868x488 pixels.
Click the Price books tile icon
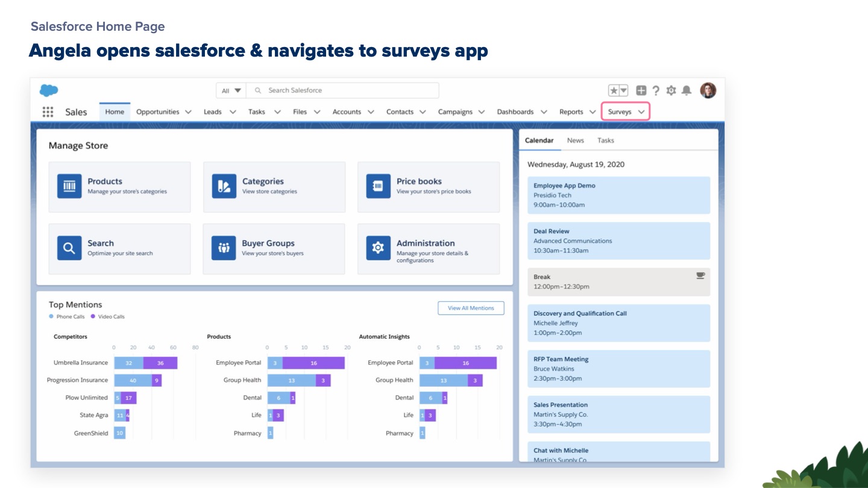[x=379, y=186]
